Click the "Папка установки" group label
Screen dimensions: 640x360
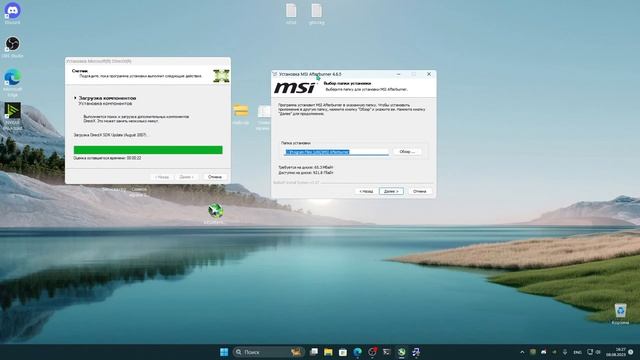click(x=296, y=143)
